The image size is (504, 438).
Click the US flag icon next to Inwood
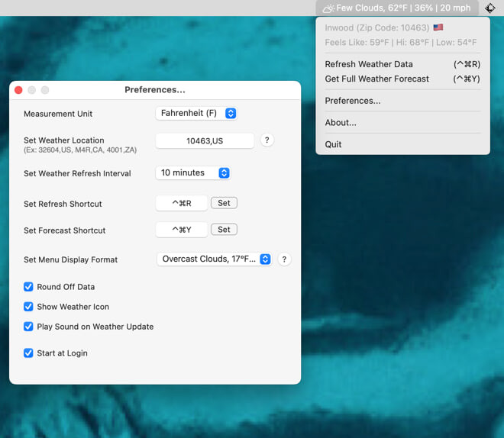(x=438, y=27)
